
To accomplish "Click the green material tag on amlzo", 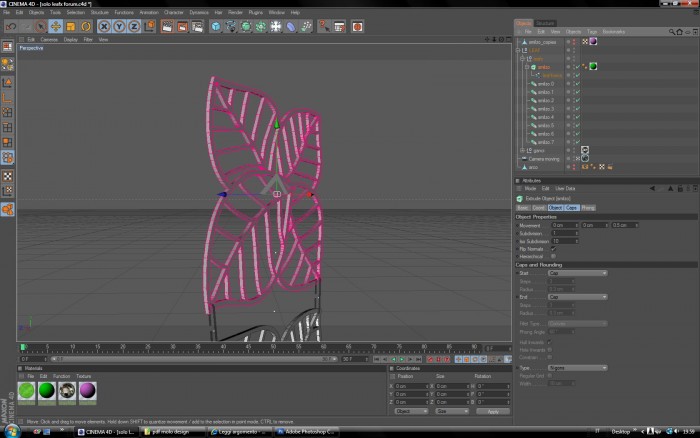I will [x=593, y=67].
